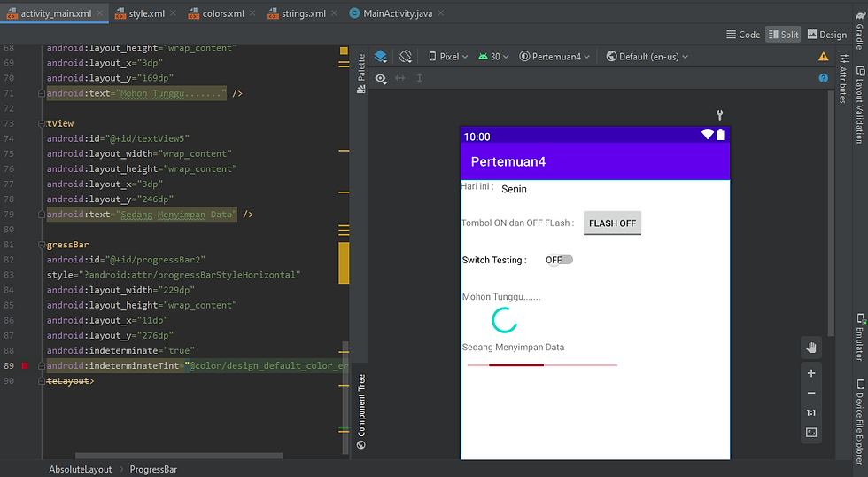Select design surface layers icon

pos(380,56)
